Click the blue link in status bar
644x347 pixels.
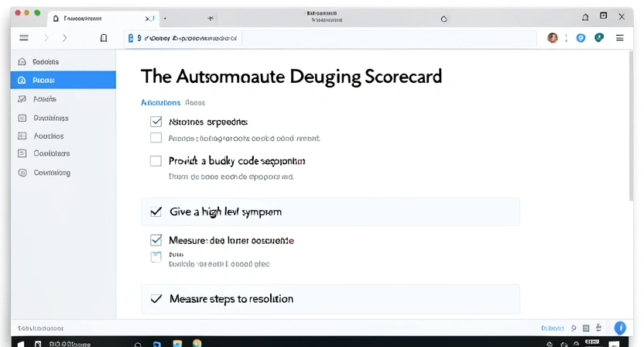coord(553,328)
